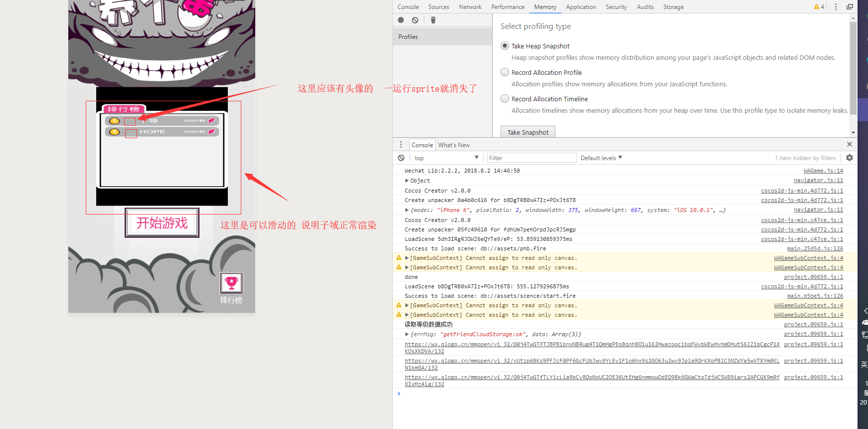Click the 'Success to load scene: db://assets/phb.fire' log

[475, 248]
